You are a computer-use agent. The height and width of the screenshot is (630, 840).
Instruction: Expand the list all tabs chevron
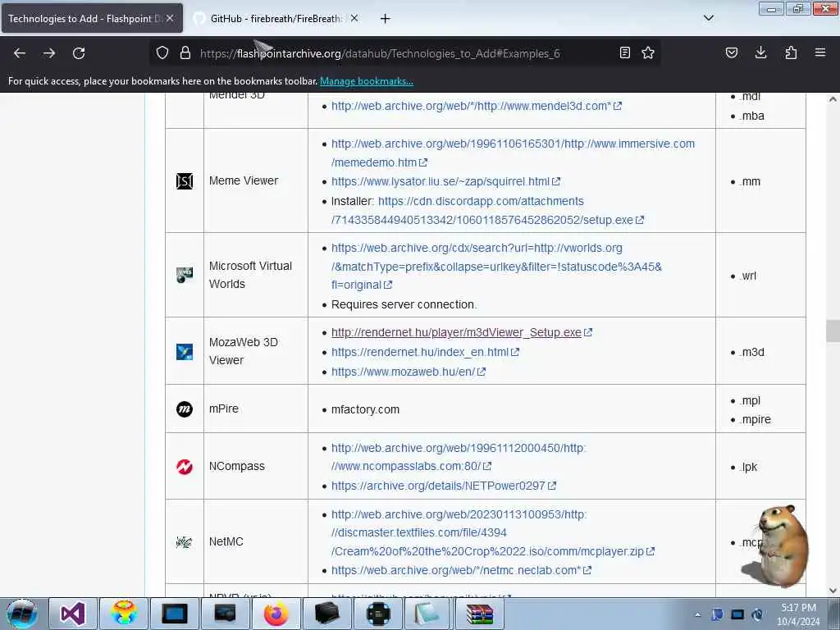[x=709, y=18]
